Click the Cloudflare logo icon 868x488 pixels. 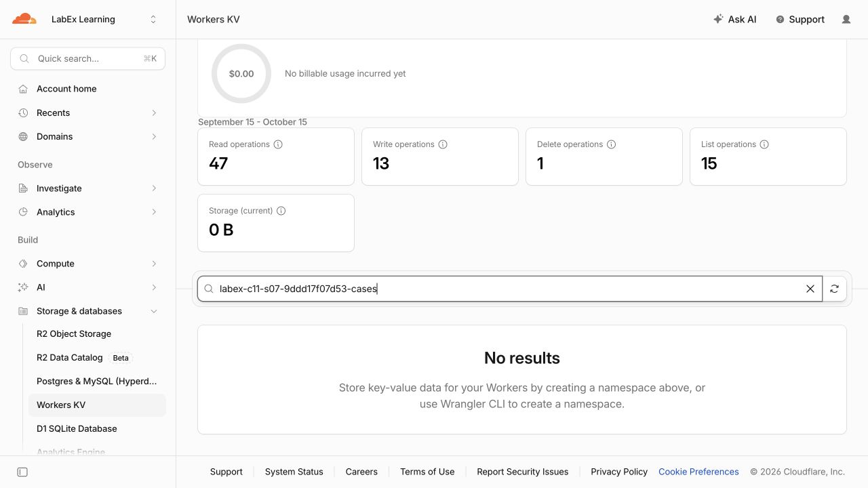click(x=24, y=19)
